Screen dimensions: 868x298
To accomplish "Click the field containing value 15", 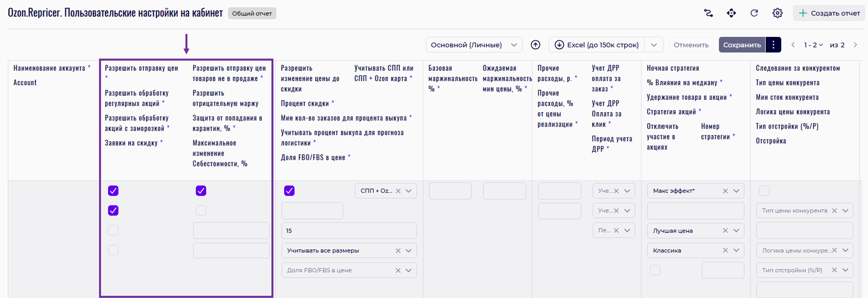I will 349,231.
